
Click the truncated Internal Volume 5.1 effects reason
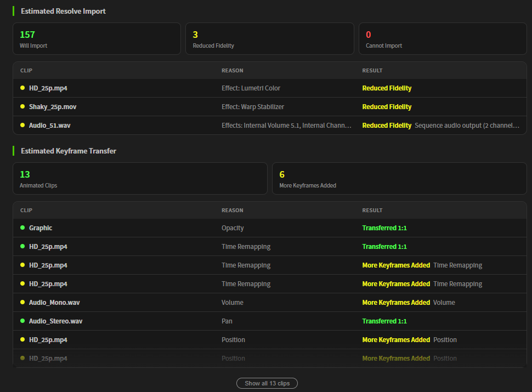coord(286,126)
